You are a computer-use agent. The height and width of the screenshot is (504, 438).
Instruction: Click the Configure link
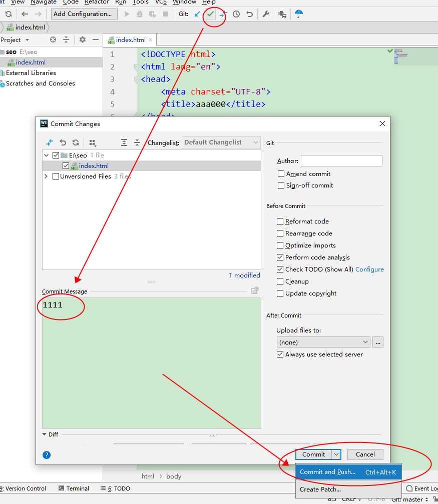369,269
